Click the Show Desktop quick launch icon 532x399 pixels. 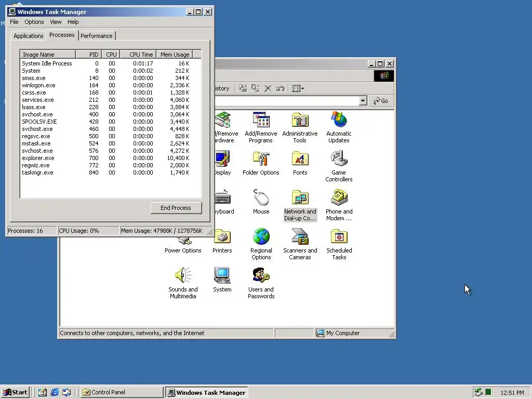(43, 392)
